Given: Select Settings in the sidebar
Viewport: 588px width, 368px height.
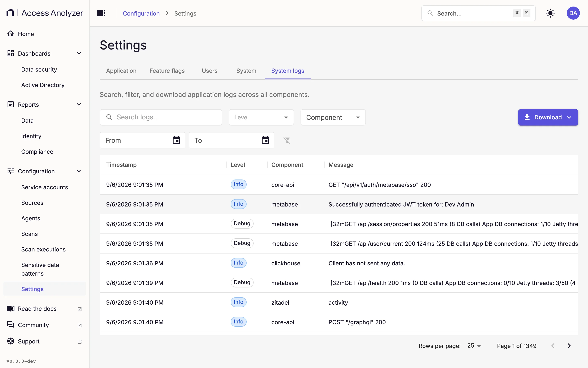Looking at the screenshot, I should pos(45,289).
